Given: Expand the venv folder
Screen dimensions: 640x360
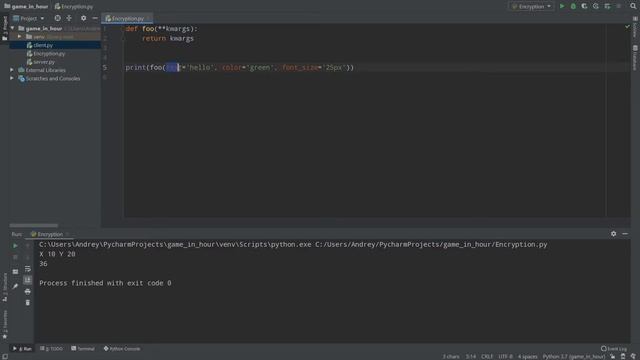Looking at the screenshot, I should coord(20,37).
